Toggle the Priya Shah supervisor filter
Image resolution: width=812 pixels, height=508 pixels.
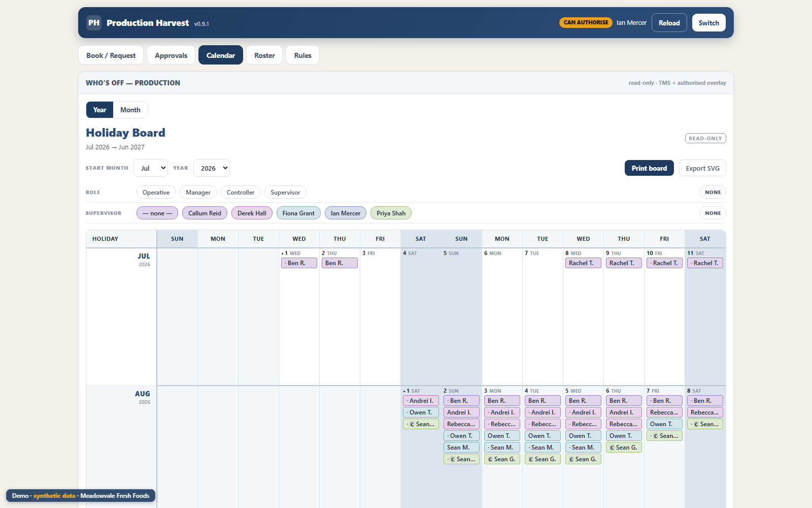coord(391,213)
